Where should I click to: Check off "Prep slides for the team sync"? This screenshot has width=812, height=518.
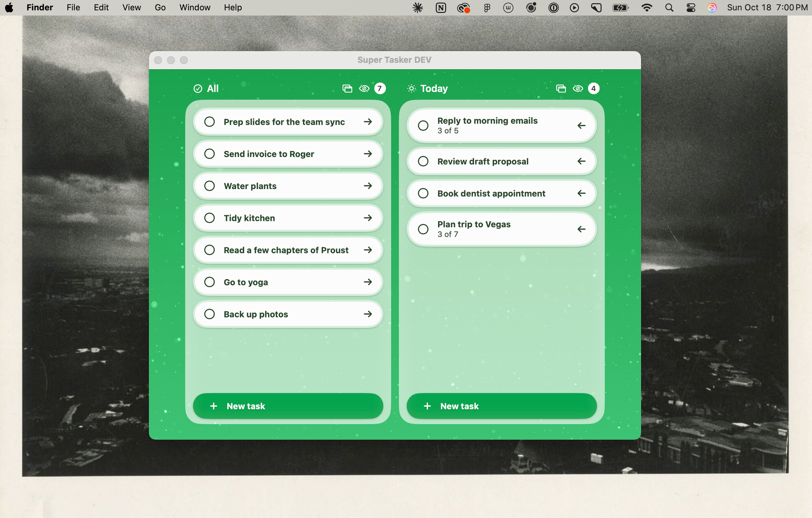coord(209,122)
